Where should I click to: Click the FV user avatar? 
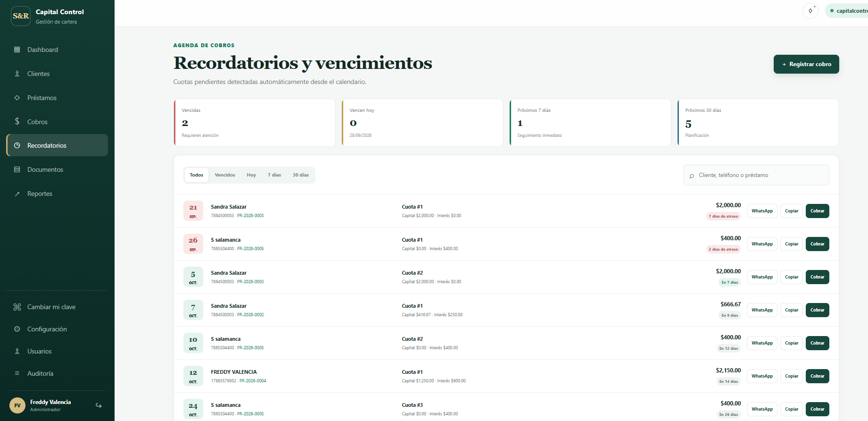coord(17,405)
